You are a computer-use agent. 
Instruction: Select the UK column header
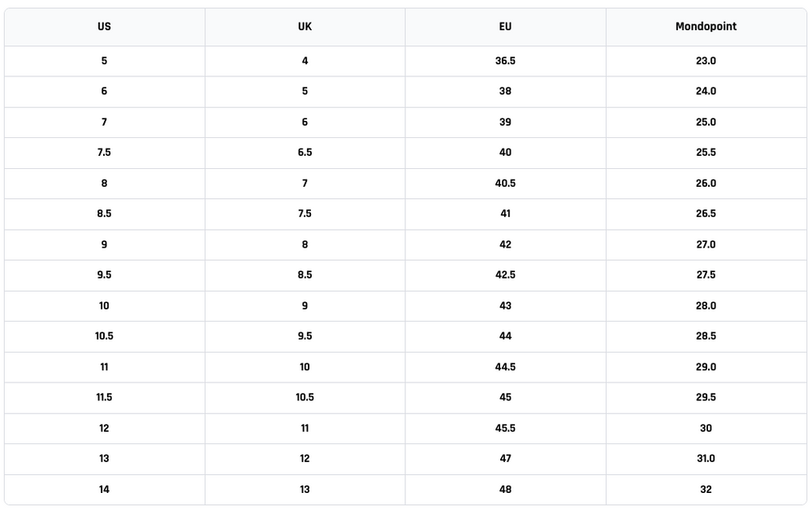click(304, 27)
